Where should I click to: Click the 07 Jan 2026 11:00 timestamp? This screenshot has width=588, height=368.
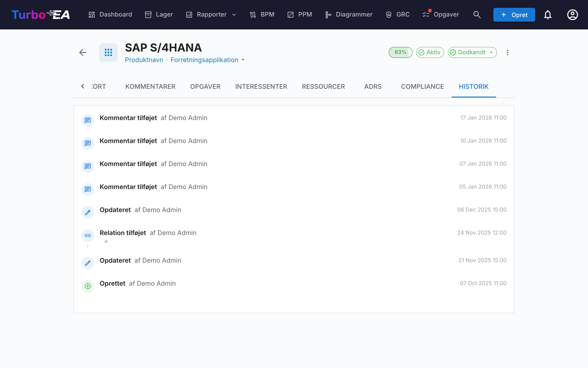pyautogui.click(x=483, y=164)
